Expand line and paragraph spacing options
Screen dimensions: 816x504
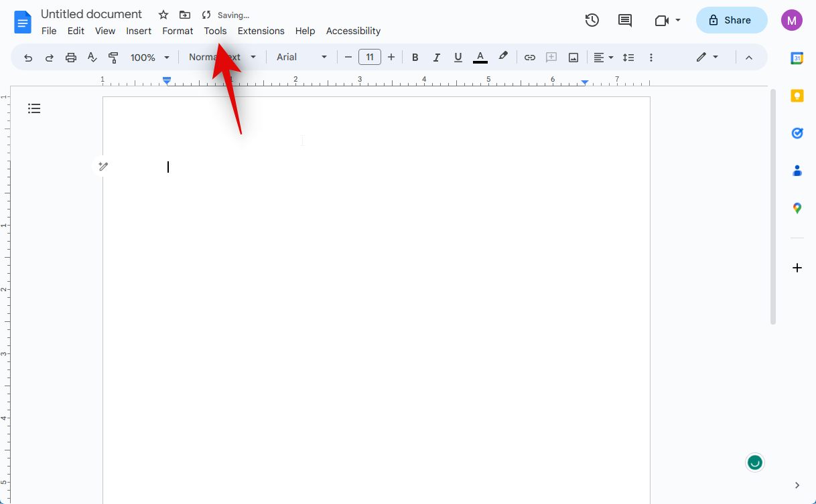coord(628,58)
